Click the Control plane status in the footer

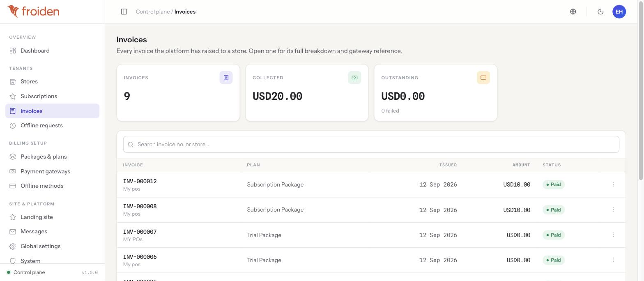pyautogui.click(x=25, y=272)
